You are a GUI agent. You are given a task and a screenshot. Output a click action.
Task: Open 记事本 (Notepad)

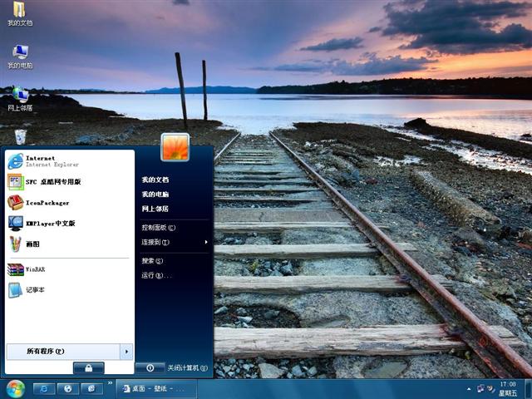pos(33,289)
